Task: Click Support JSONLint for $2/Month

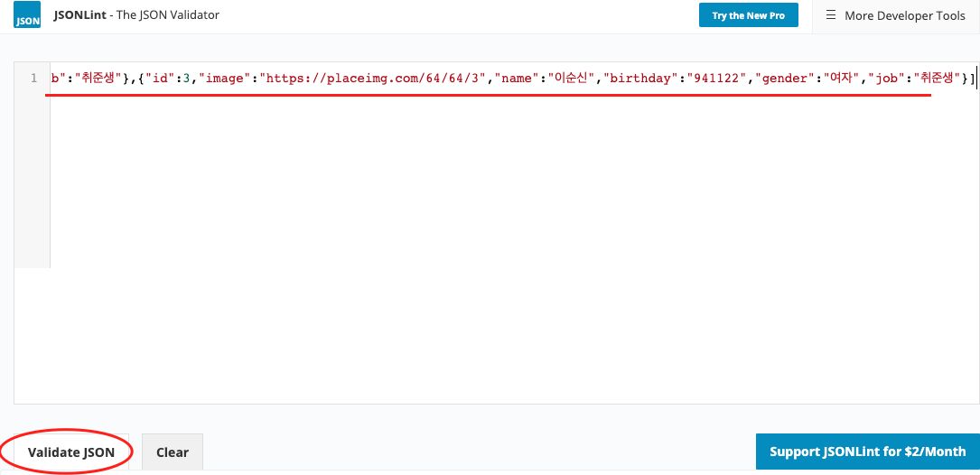Action: [867, 452]
